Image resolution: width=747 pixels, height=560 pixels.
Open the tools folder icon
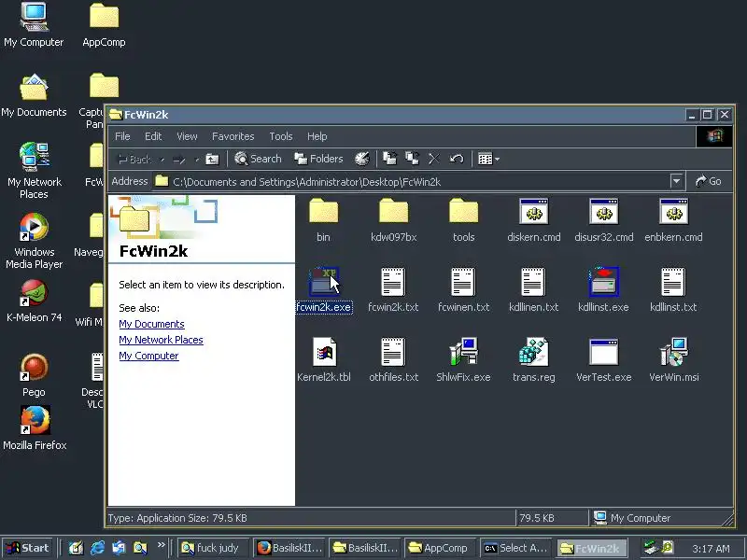pyautogui.click(x=463, y=212)
